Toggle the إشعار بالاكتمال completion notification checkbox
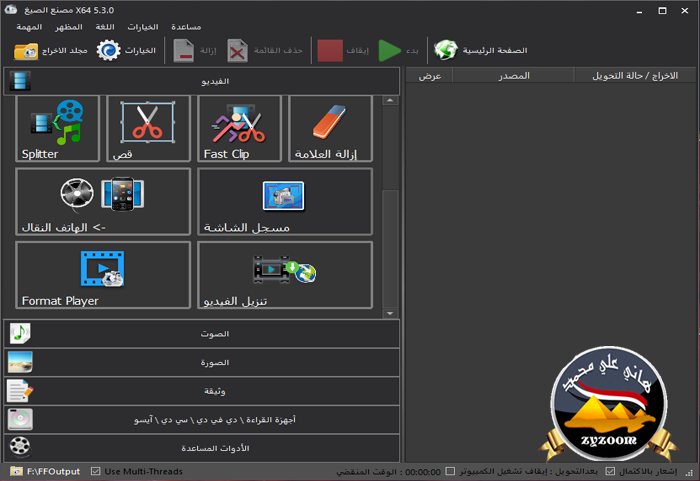The image size is (700, 481). pyautogui.click(x=610, y=471)
